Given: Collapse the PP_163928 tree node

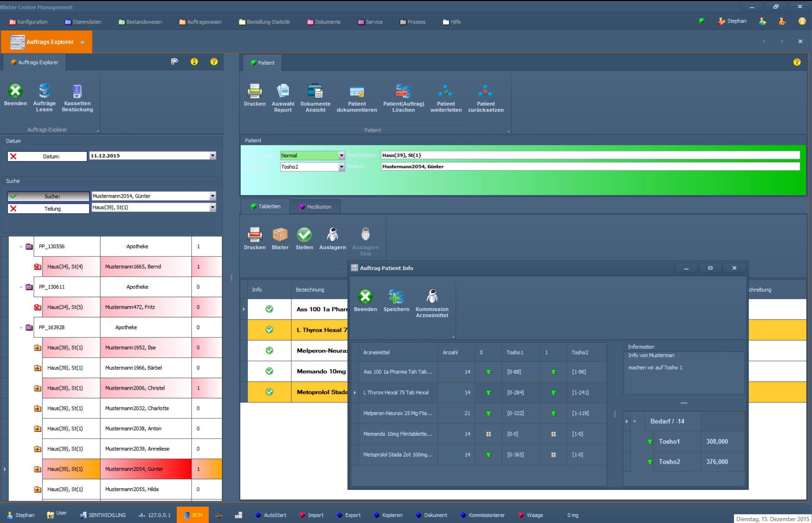Looking at the screenshot, I should pos(21,328).
